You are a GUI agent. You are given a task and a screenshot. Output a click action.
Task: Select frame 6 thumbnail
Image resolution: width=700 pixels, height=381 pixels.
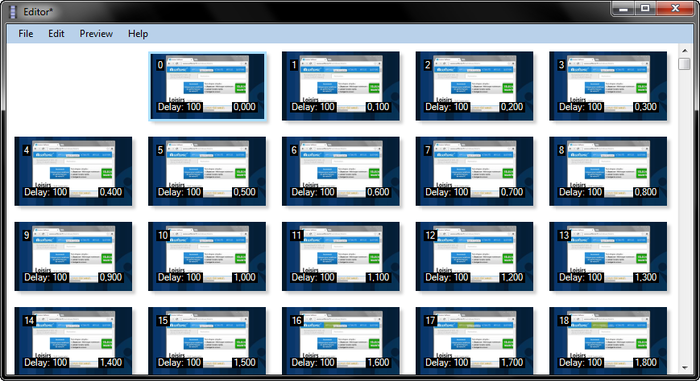pos(341,172)
